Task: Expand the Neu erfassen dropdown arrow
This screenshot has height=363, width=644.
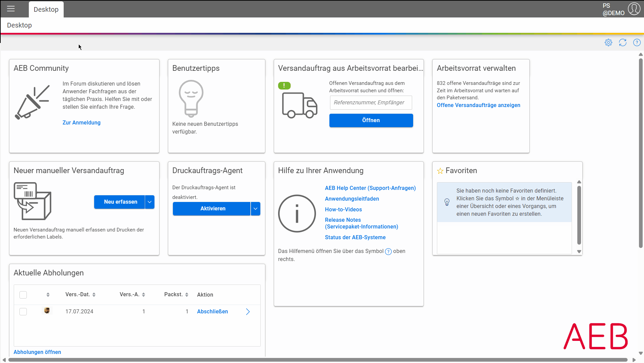Action: (150, 202)
